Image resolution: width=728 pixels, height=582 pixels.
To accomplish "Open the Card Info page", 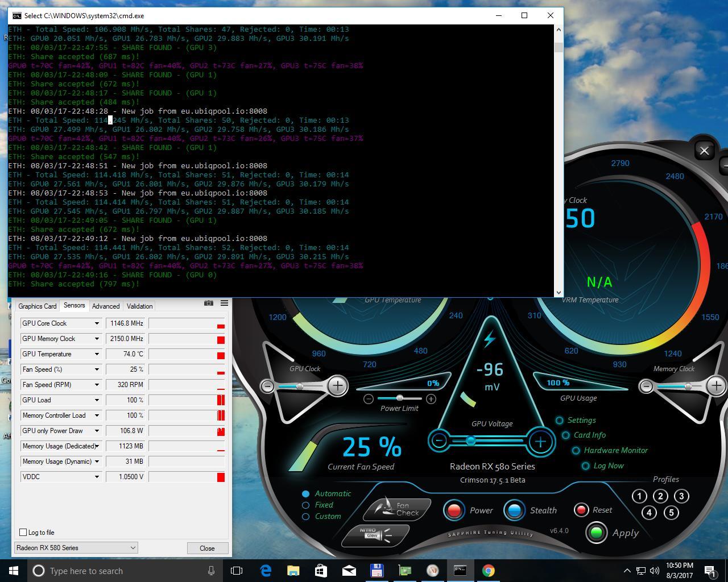I will click(584, 435).
